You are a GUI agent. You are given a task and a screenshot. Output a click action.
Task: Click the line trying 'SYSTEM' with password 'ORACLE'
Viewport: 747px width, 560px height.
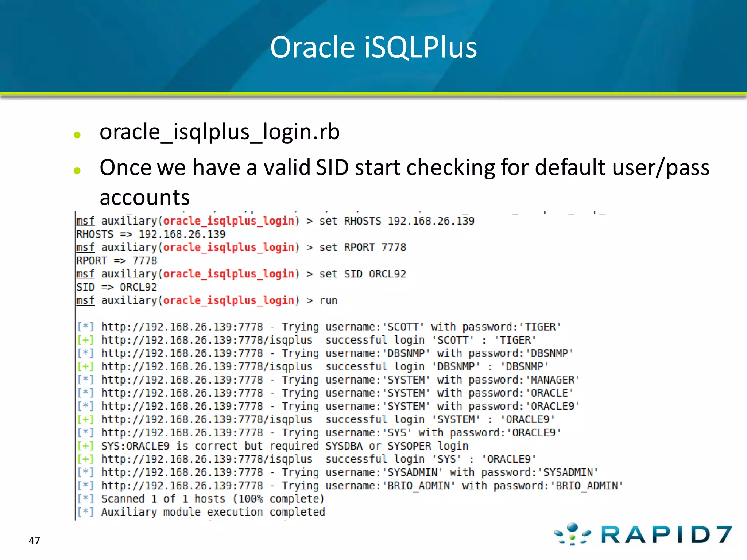coord(325,393)
